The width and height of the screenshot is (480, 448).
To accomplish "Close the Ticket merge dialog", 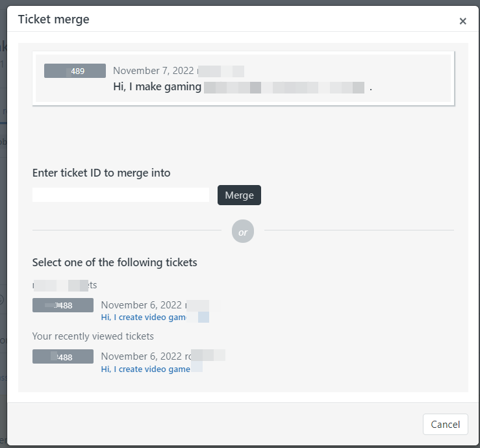I will coord(462,21).
